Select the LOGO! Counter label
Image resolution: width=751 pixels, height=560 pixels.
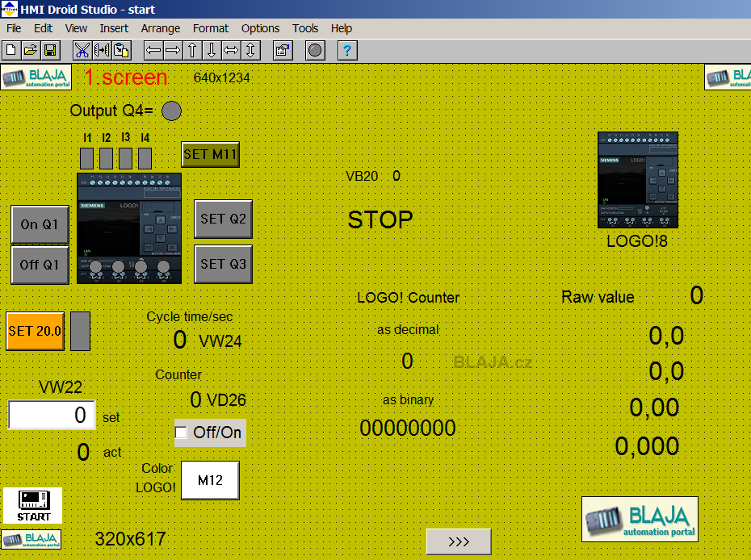tap(408, 297)
